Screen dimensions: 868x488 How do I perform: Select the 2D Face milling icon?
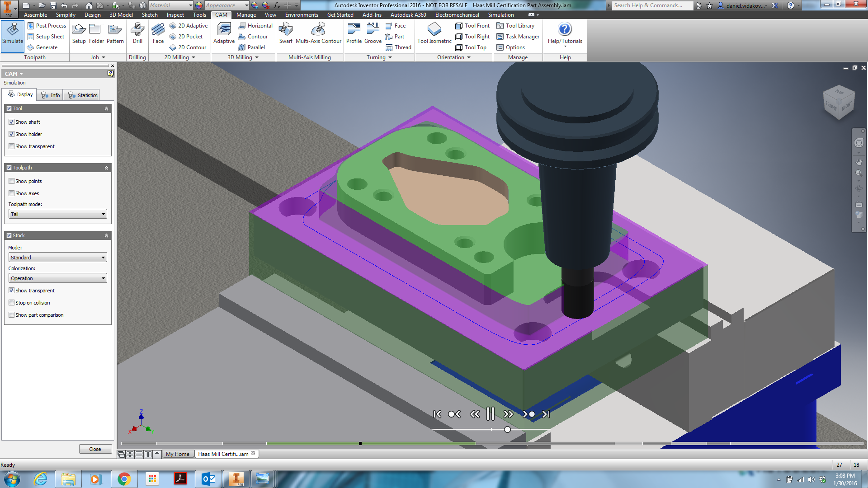pos(158,34)
